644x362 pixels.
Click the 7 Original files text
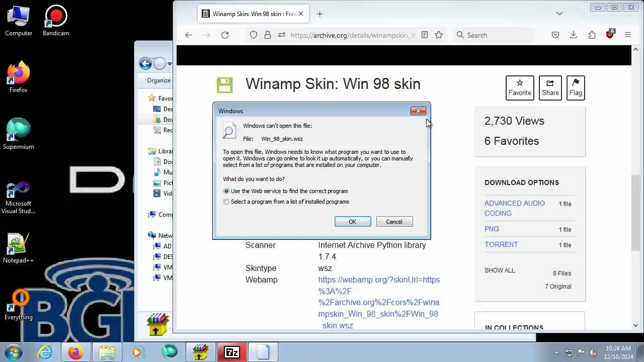pyautogui.click(x=558, y=287)
